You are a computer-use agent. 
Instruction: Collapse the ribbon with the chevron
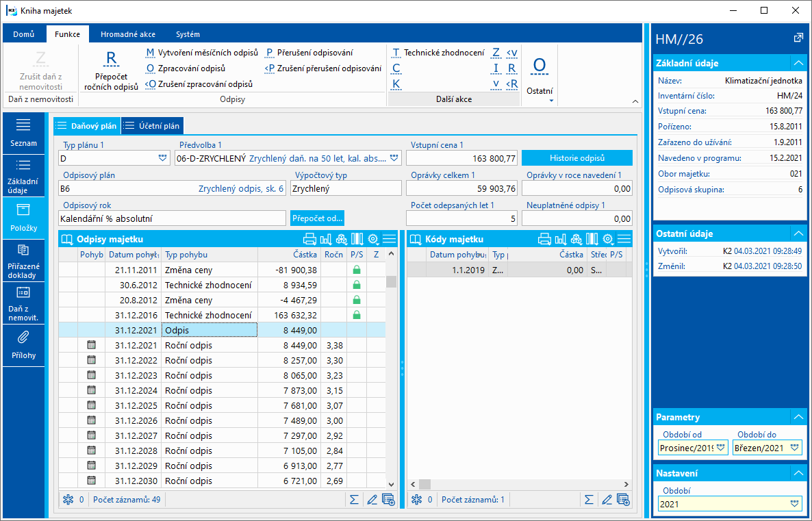(x=635, y=101)
